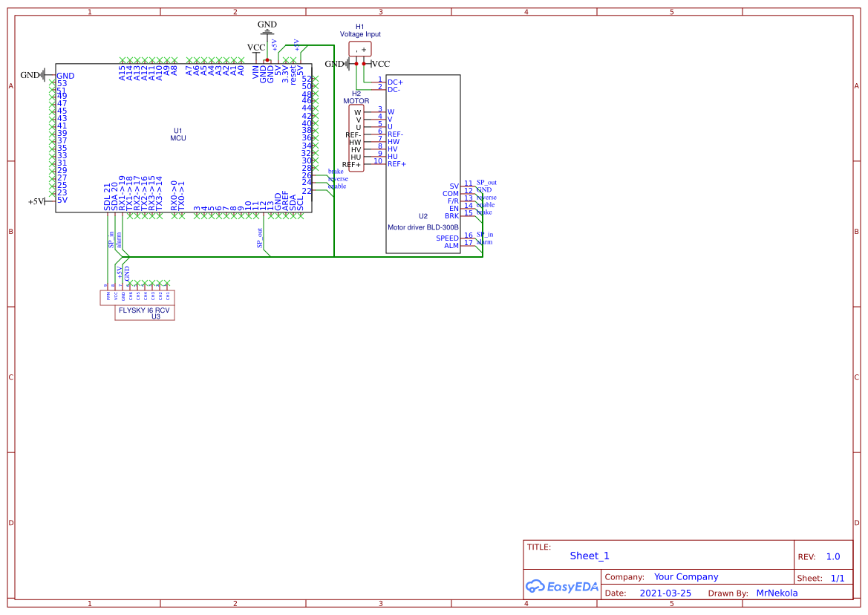Click the EasyEDA logo in title block
Image resolution: width=868 pixels, height=615 pixels.
(x=561, y=587)
